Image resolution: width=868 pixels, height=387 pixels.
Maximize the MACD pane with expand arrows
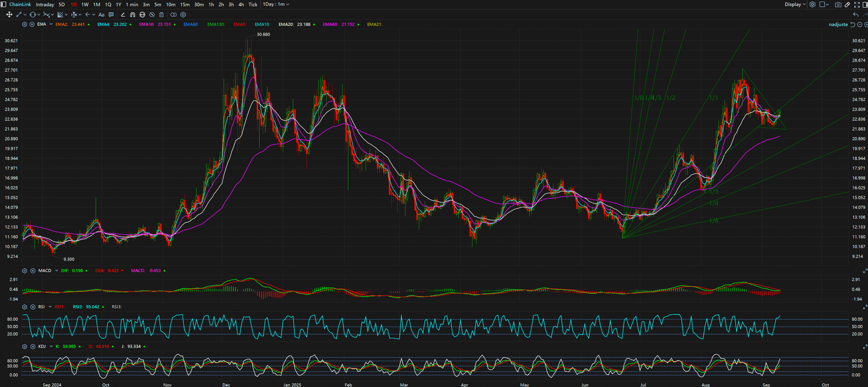pos(865,270)
